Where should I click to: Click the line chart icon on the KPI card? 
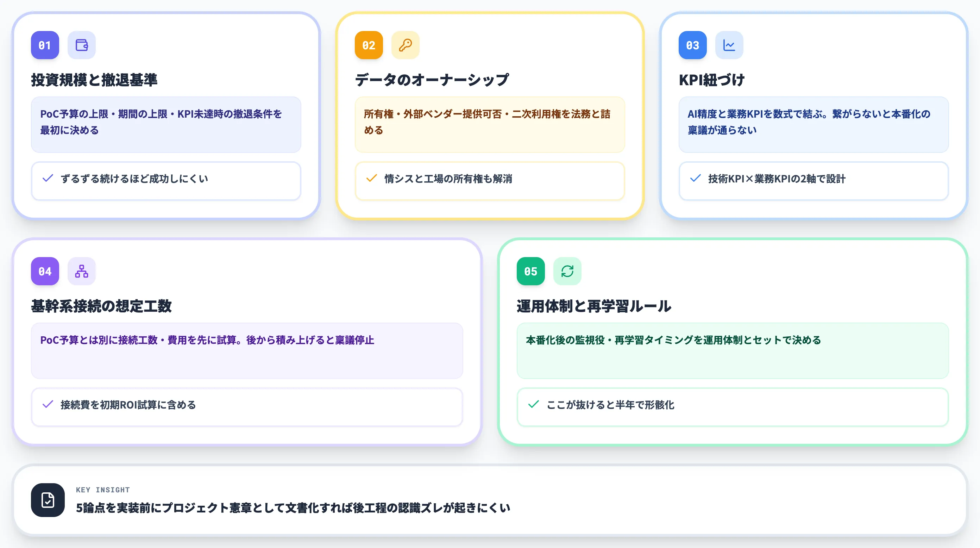[729, 45]
